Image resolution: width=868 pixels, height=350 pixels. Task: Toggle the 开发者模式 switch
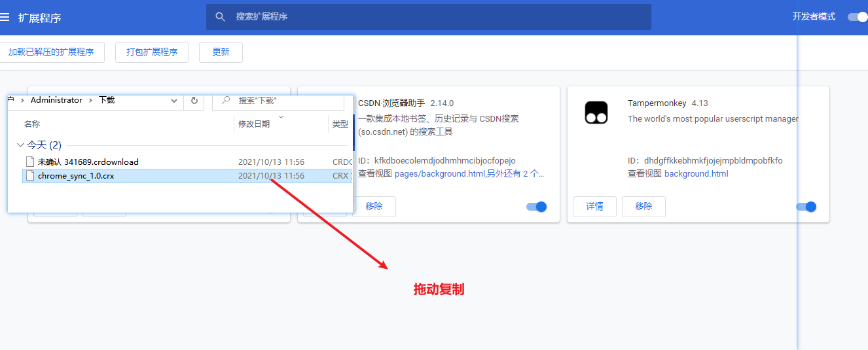click(x=858, y=17)
